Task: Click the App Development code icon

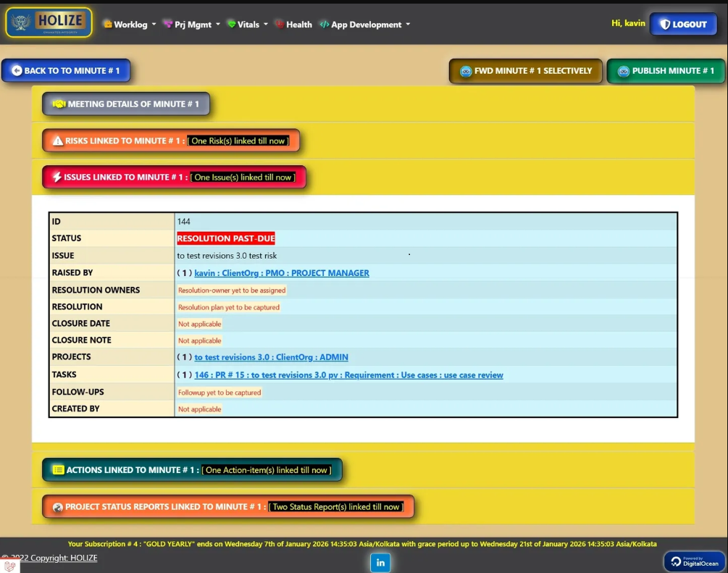Action: (324, 24)
